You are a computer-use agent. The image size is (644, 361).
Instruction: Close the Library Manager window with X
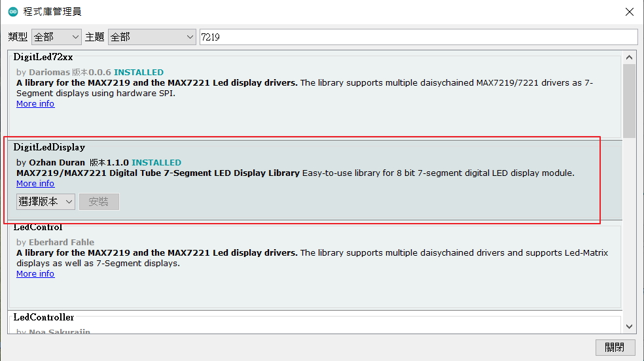coord(629,12)
